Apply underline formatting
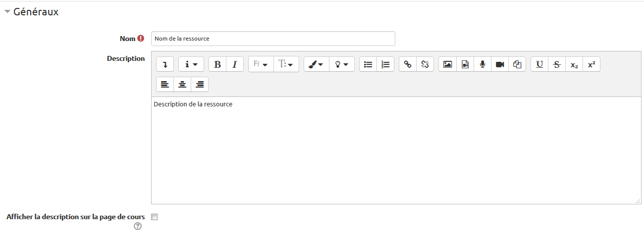The width and height of the screenshot is (644, 234). click(539, 64)
